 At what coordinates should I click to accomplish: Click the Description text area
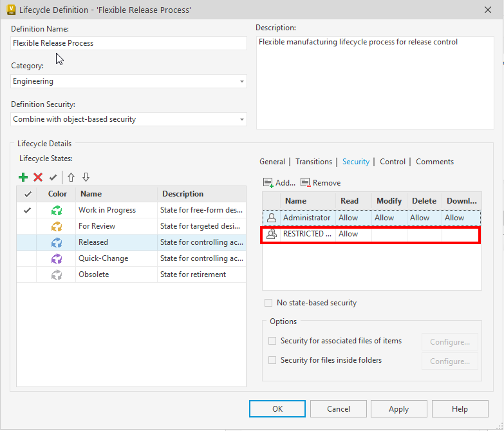pos(375,82)
